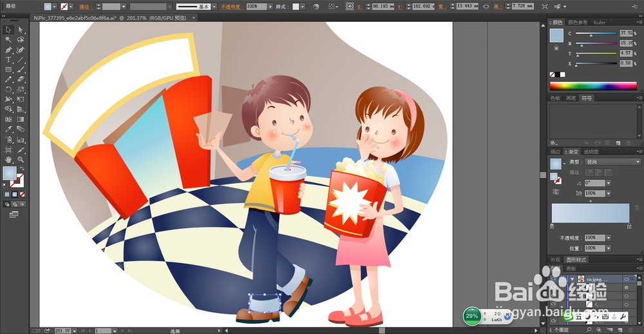Viewport: 644px width, 334px height.
Task: Select the Direct Selection tool
Action: 21,30
